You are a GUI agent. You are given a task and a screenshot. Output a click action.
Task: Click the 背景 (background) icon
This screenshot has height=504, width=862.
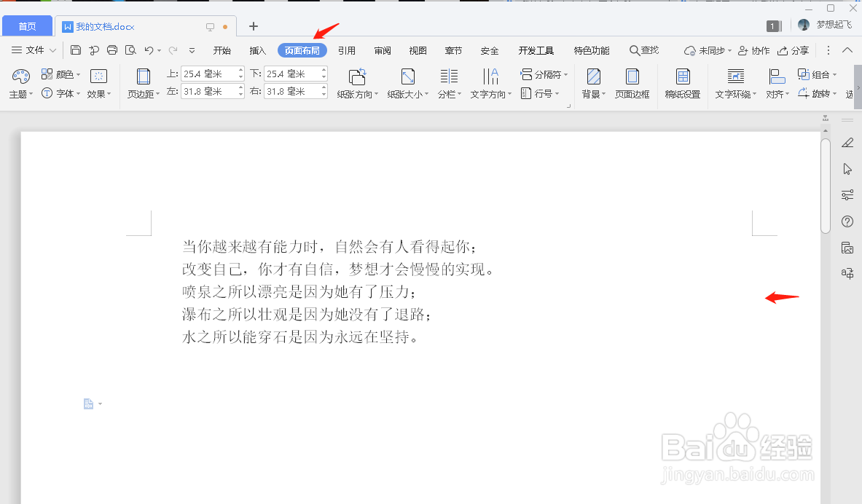point(593,82)
